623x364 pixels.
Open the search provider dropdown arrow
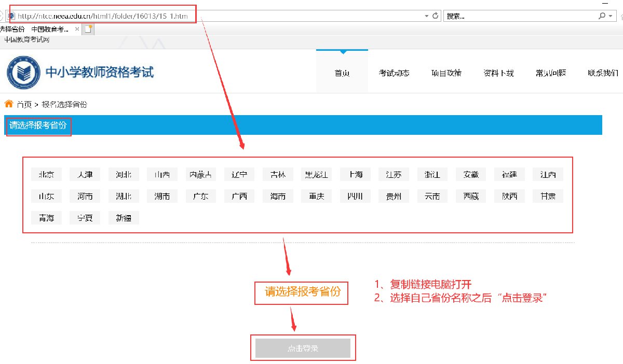click(610, 16)
